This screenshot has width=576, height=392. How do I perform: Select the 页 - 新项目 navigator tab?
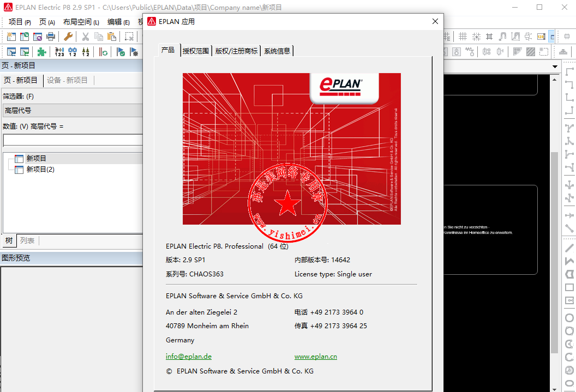21,80
